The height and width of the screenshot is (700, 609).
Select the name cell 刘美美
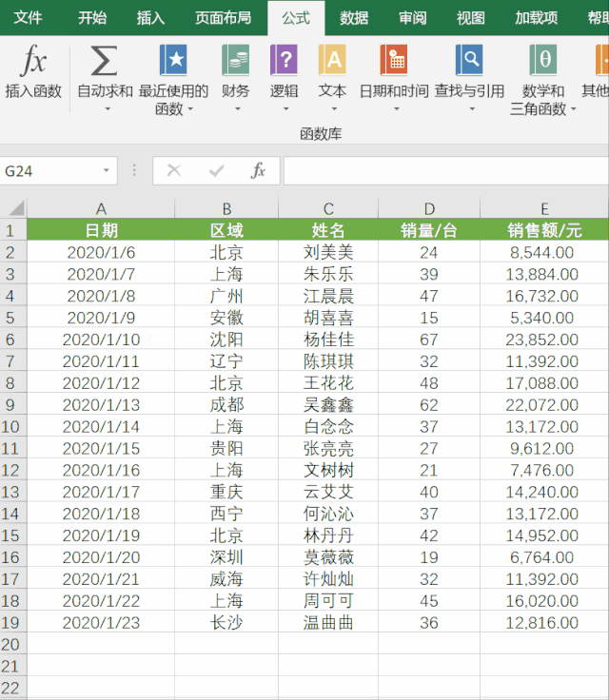tap(328, 252)
